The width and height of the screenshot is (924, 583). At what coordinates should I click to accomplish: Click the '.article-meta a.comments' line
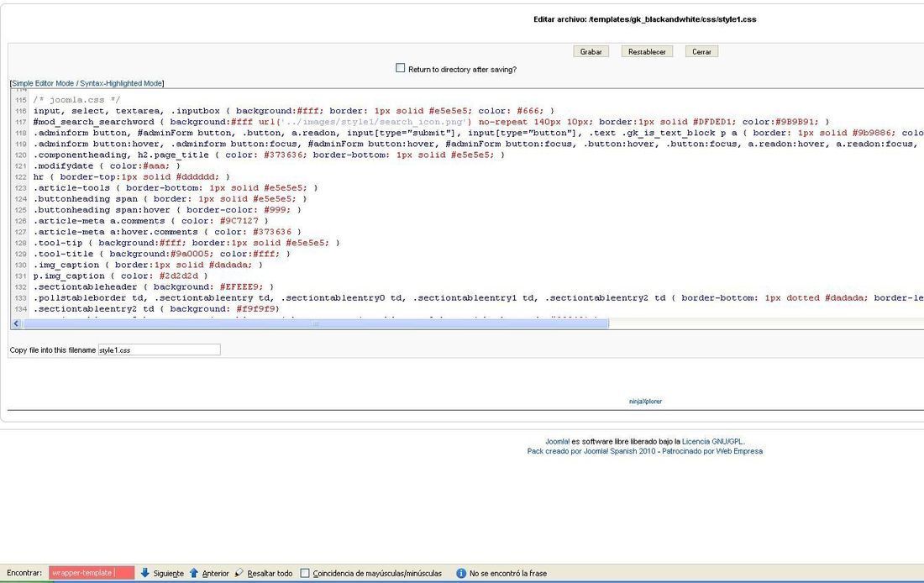[x=151, y=221]
